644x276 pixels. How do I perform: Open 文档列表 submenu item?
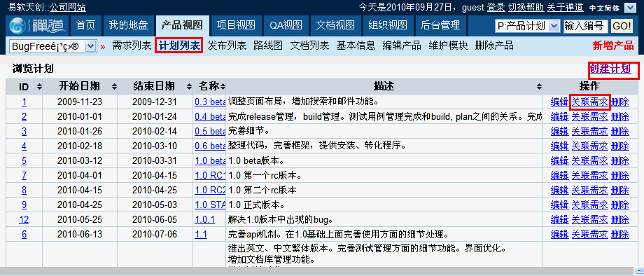point(309,46)
